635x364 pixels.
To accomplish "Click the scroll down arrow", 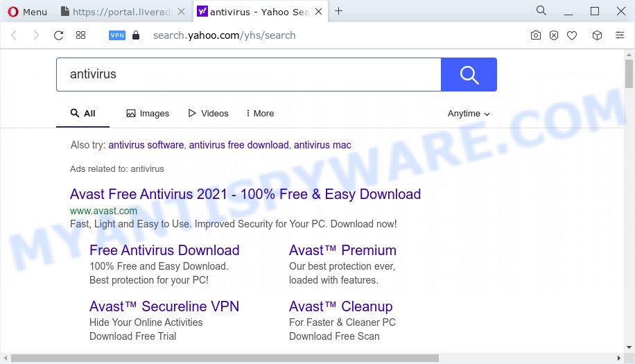I will click(x=629, y=347).
